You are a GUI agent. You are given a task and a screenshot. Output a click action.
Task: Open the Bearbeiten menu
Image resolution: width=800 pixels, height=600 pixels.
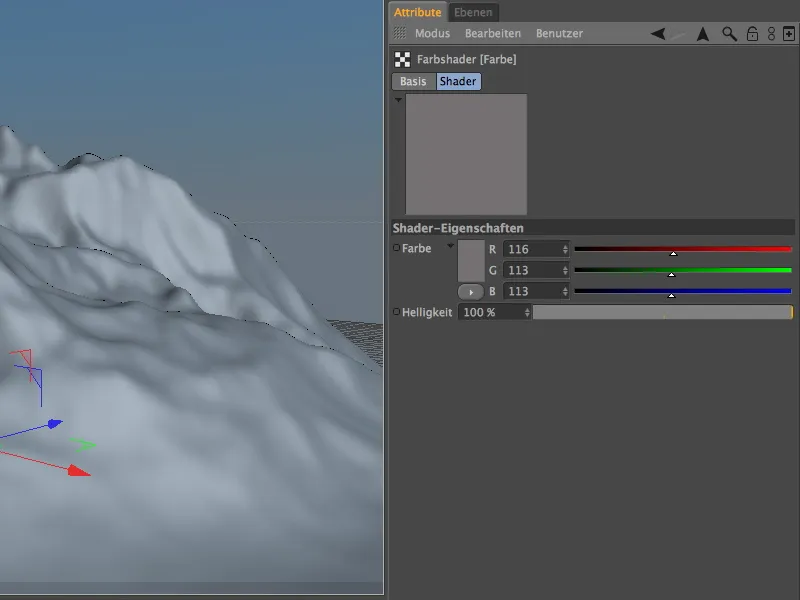pyautogui.click(x=492, y=34)
